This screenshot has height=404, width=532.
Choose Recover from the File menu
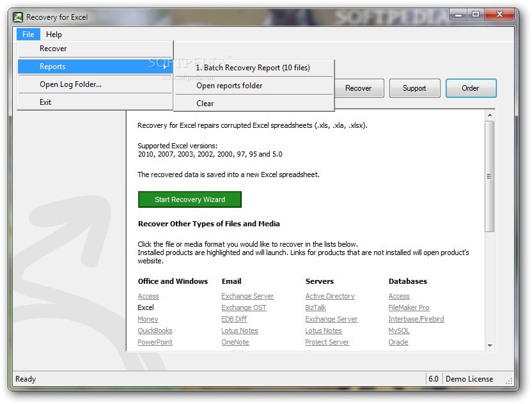point(95,49)
